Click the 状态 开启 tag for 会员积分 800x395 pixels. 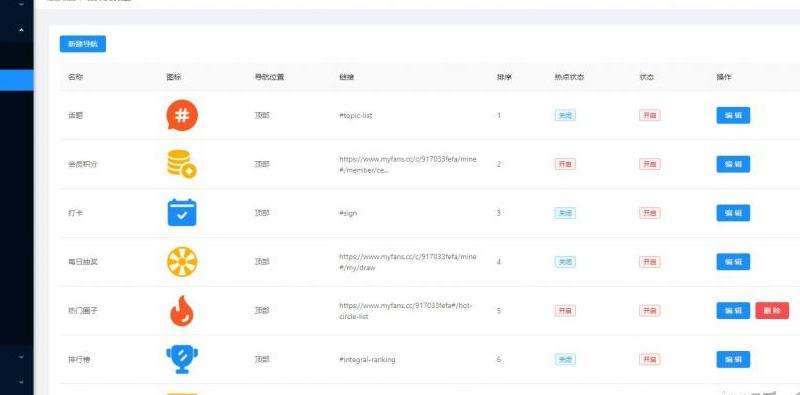(x=649, y=164)
